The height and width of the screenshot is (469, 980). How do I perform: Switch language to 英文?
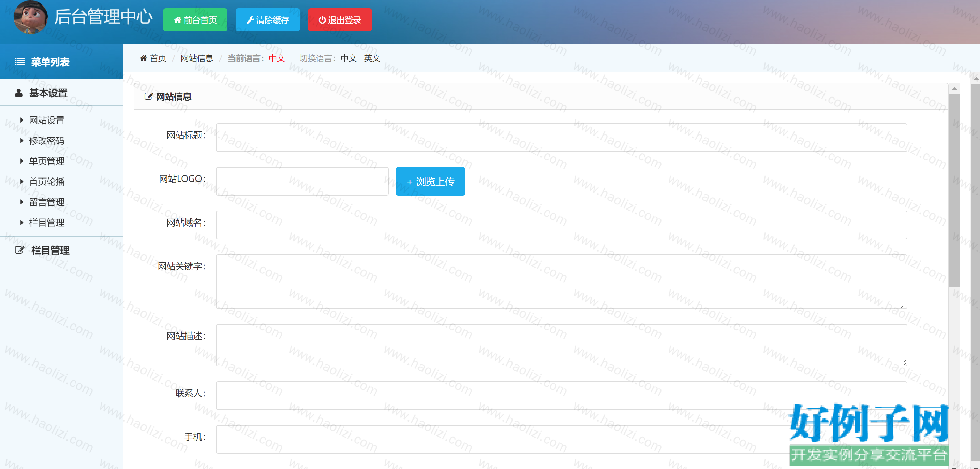click(372, 58)
